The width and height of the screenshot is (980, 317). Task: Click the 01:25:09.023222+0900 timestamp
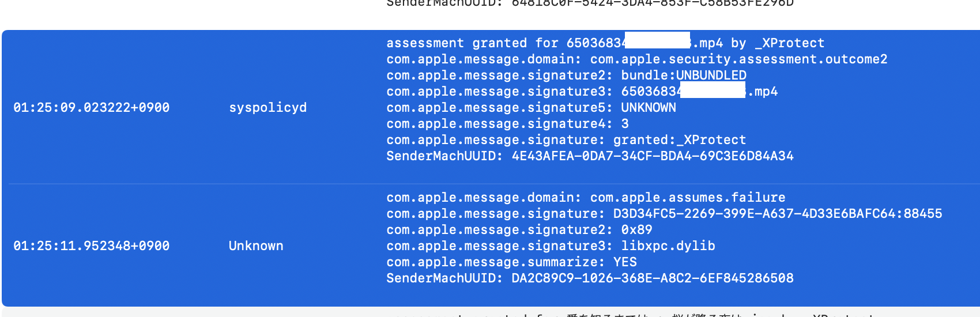point(91,108)
